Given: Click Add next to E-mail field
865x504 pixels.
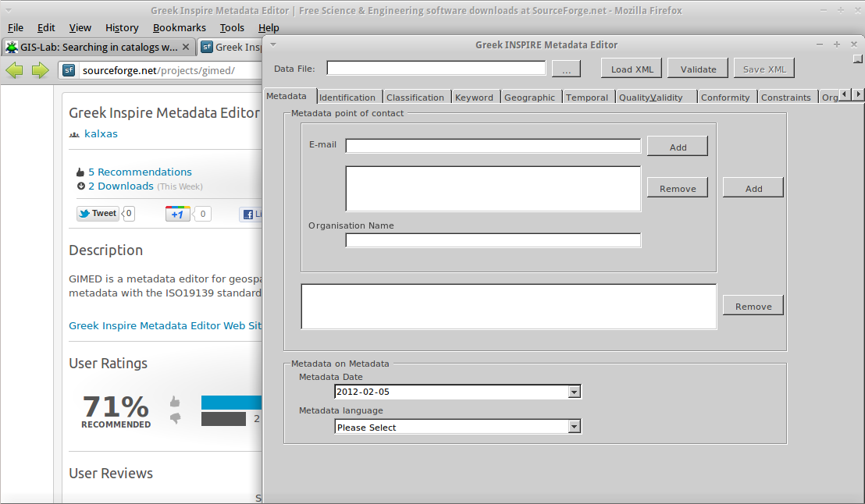Looking at the screenshot, I should coord(678,147).
